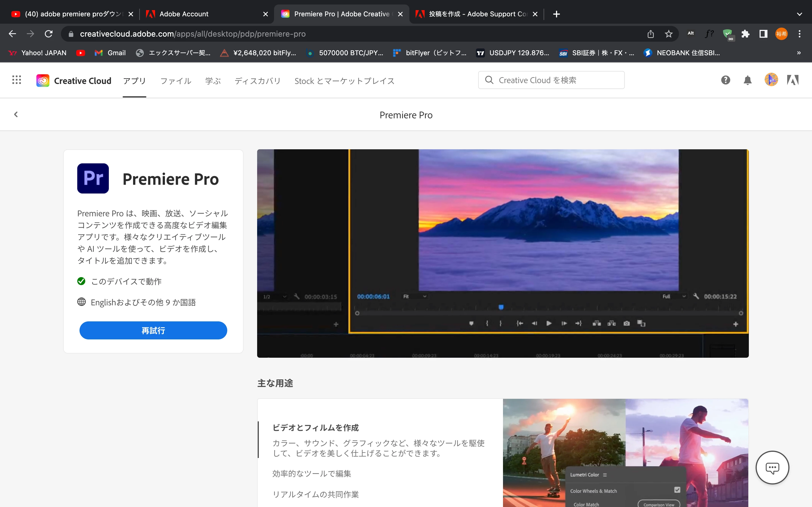
Task: Select the ファイル navigation tab
Action: coord(175,81)
